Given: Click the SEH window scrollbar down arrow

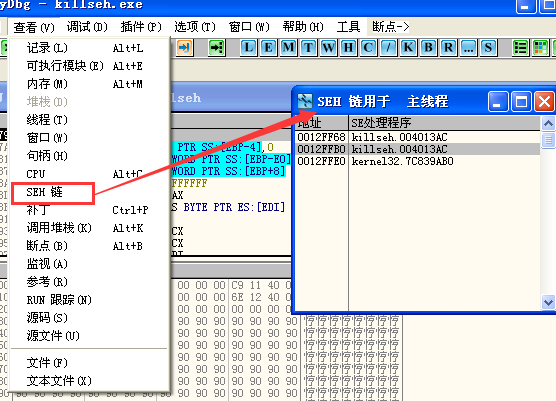Looking at the screenshot, I should coord(548,302).
